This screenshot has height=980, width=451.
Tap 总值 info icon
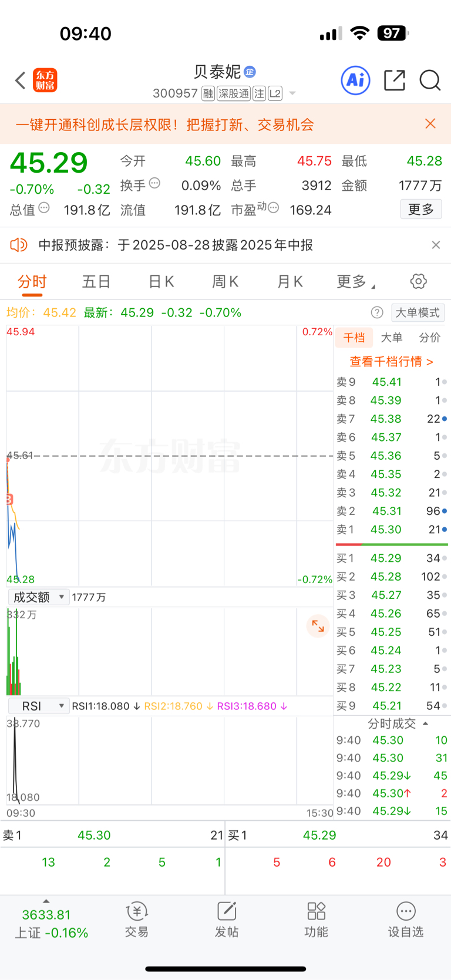pyautogui.click(x=44, y=208)
